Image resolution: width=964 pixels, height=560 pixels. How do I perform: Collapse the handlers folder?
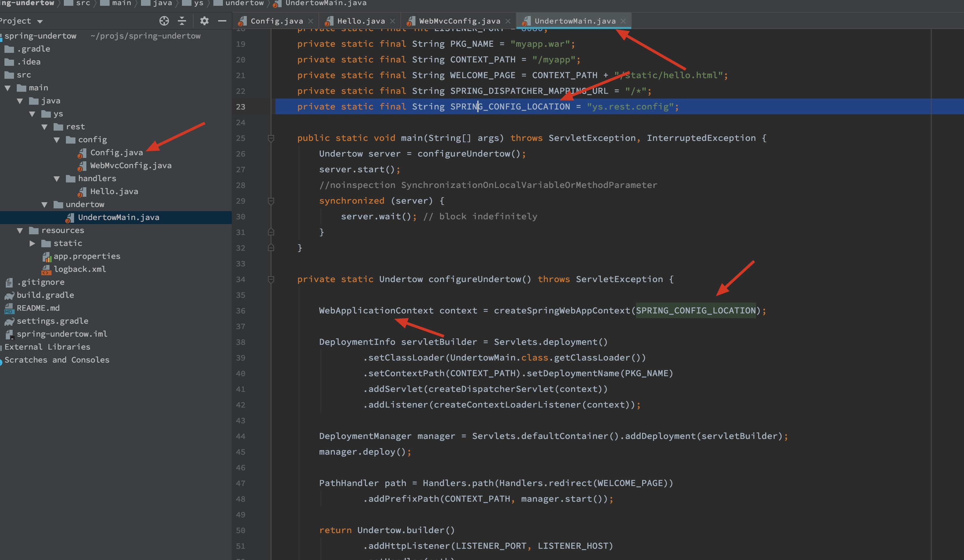57,178
